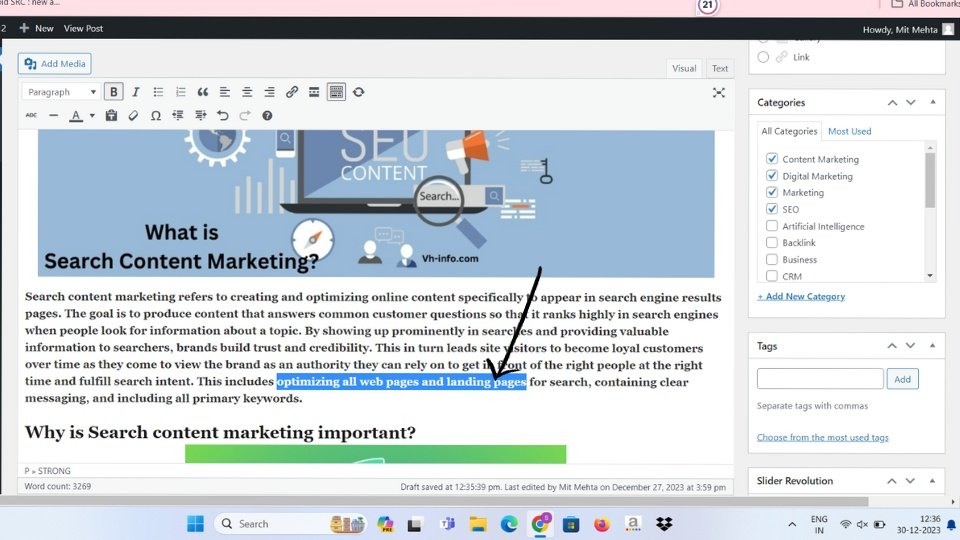Viewport: 960px width, 540px height.
Task: Align text center
Action: click(247, 92)
